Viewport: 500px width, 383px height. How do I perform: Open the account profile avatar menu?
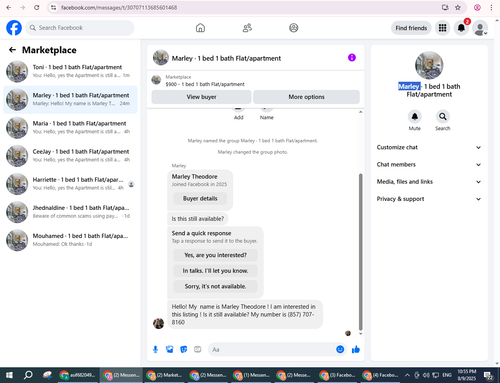click(480, 28)
